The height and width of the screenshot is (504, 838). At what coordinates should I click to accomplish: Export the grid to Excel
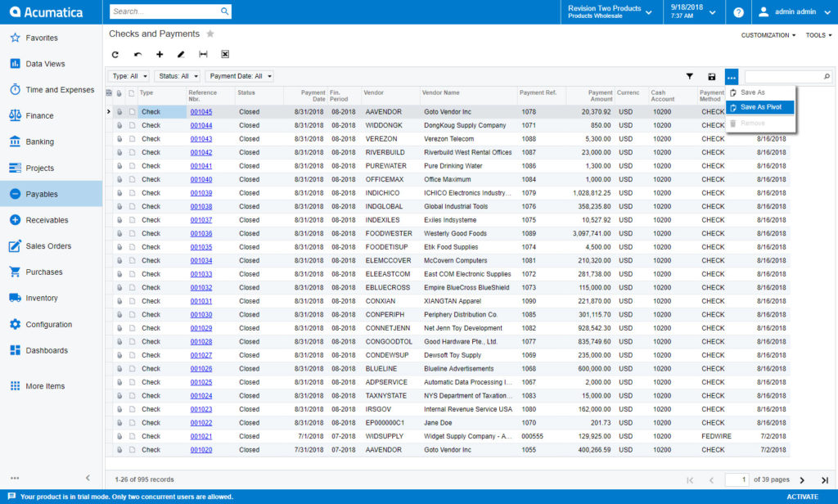225,54
